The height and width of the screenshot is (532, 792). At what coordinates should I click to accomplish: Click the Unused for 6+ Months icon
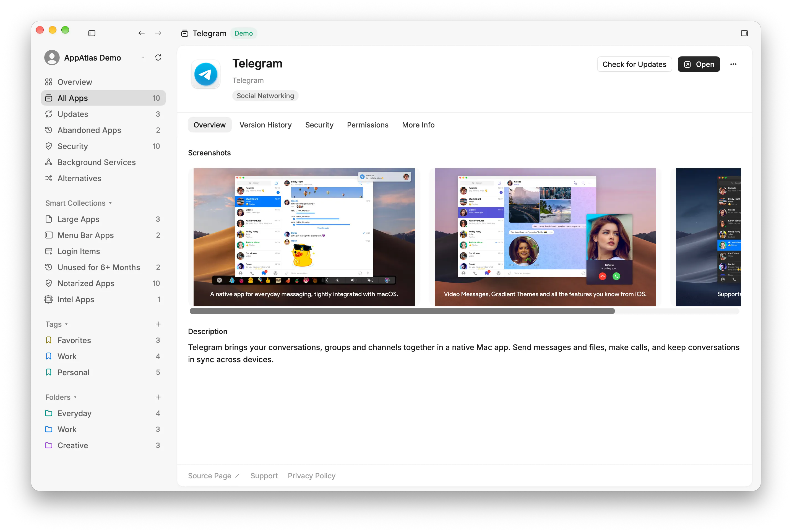point(48,267)
